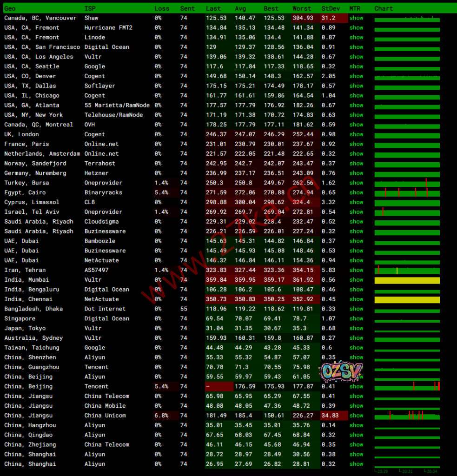
Task: Open MTR show link for Jiangsu China Mobile
Action: tap(356, 406)
